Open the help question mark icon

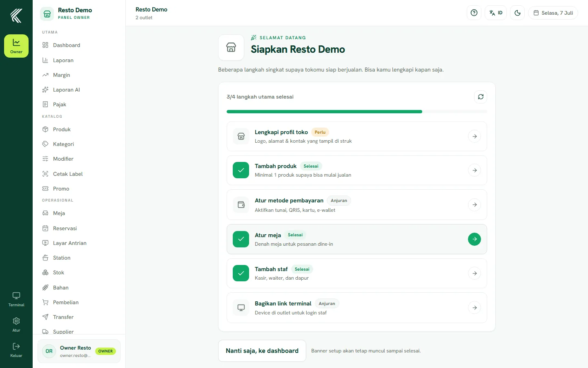point(474,13)
